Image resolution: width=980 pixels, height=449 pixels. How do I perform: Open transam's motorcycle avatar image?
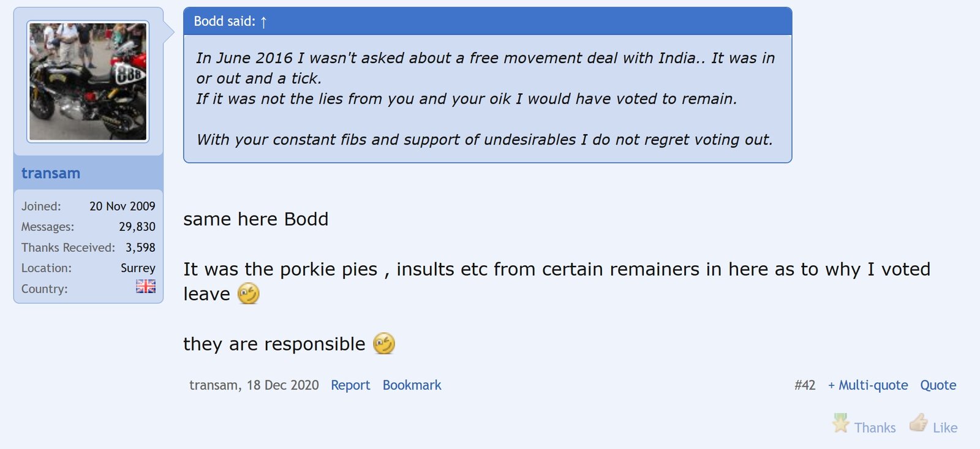point(88,81)
